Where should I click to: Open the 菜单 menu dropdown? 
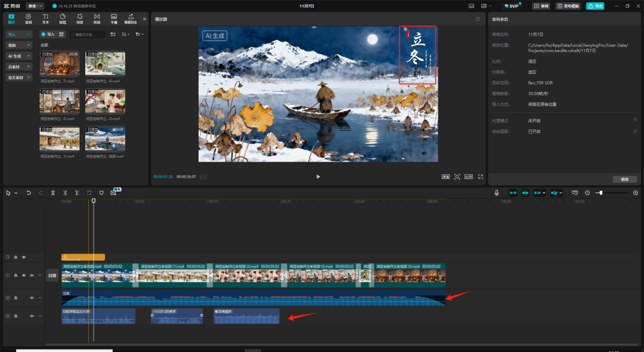click(35, 6)
